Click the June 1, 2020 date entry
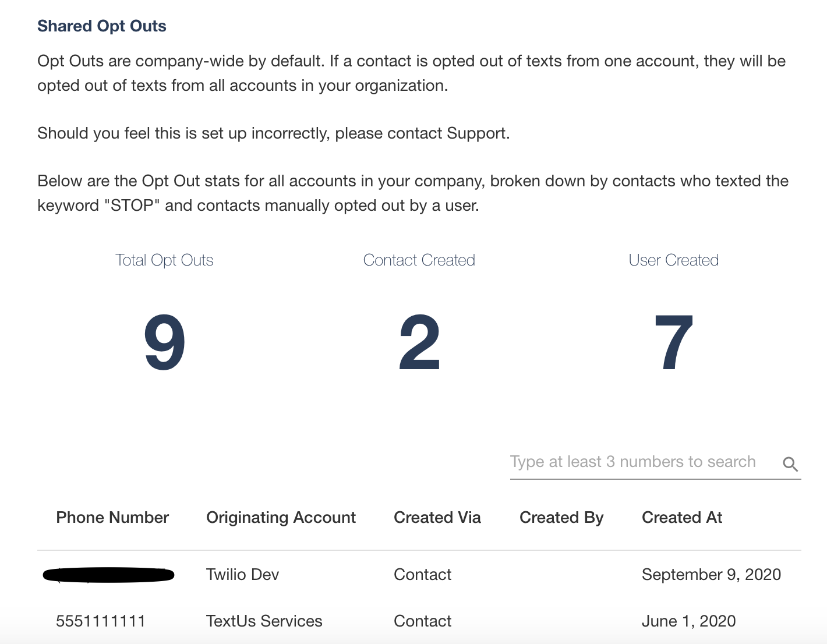The image size is (827, 644). (x=689, y=621)
